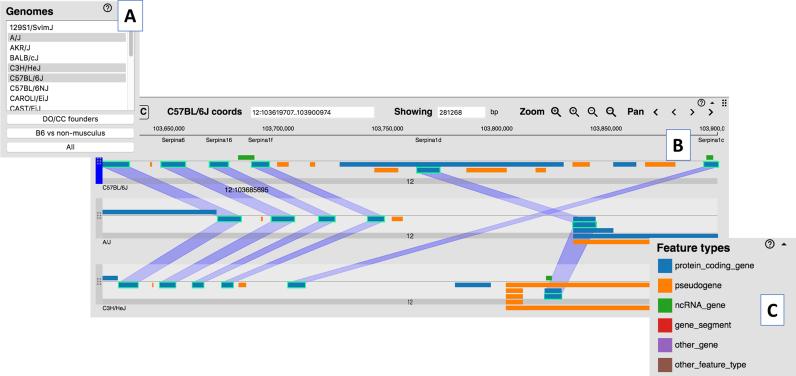Collapse the zoom view with the triangle icon
This screenshot has height=376, width=796.
pyautogui.click(x=713, y=102)
